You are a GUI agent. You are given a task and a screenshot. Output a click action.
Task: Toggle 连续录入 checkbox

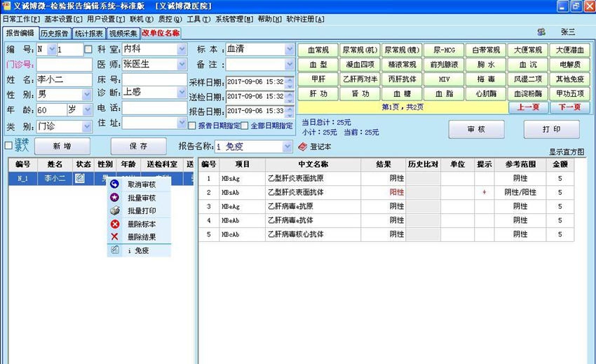pos(8,146)
